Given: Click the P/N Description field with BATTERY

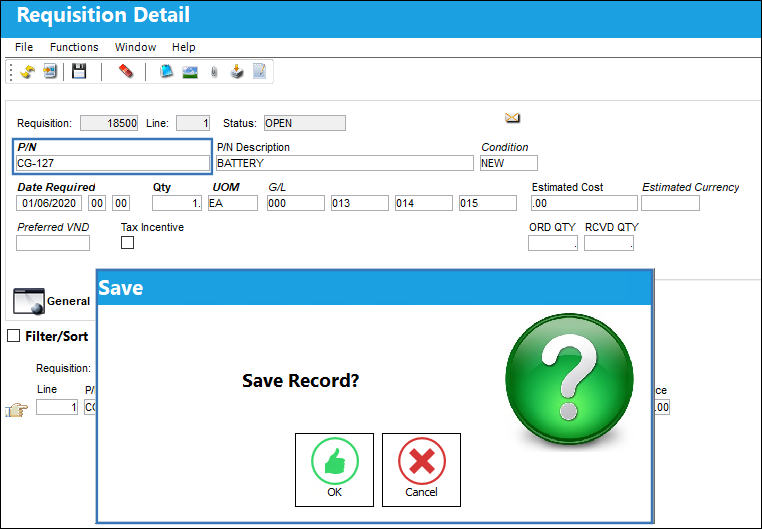Looking at the screenshot, I should (345, 163).
